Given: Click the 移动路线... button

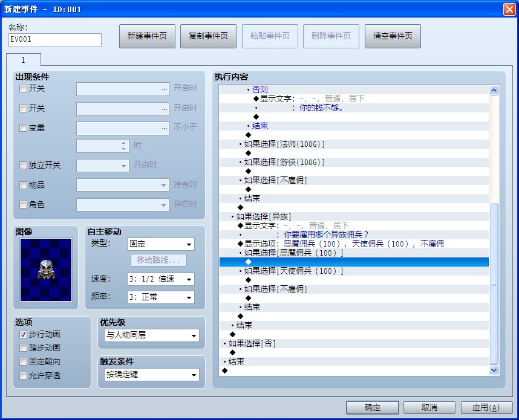Looking at the screenshot, I should coord(158,260).
